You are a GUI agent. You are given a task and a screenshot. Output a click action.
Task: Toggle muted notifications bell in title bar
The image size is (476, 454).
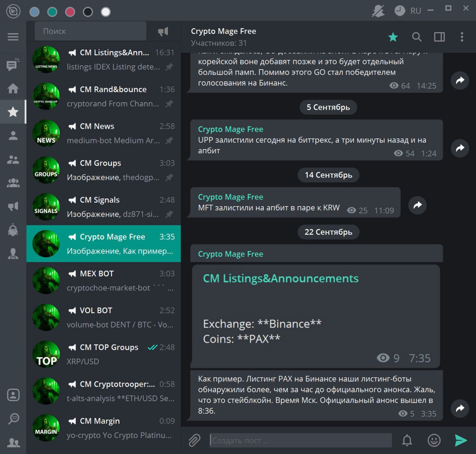pyautogui.click(x=378, y=11)
